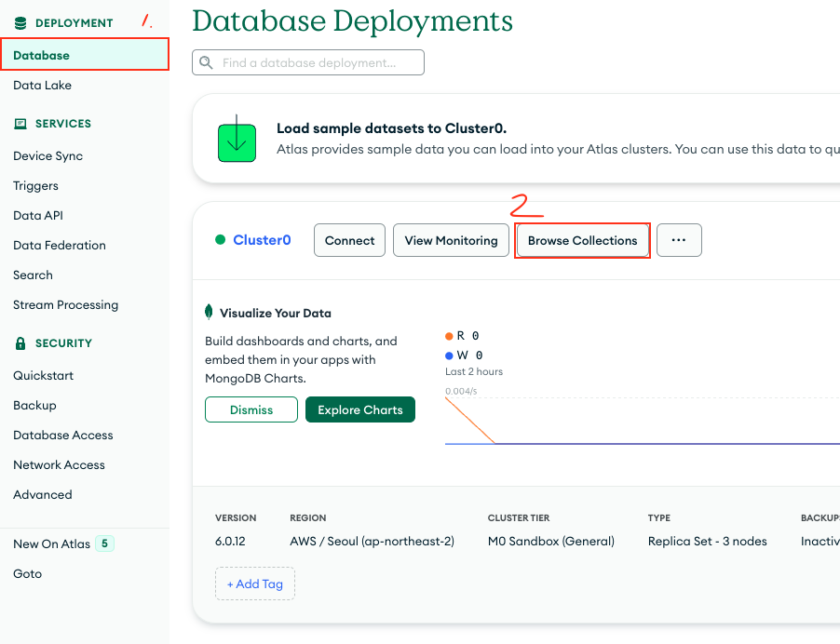Click the green download sample data icon
This screenshot has height=644, width=840.
pyautogui.click(x=237, y=139)
